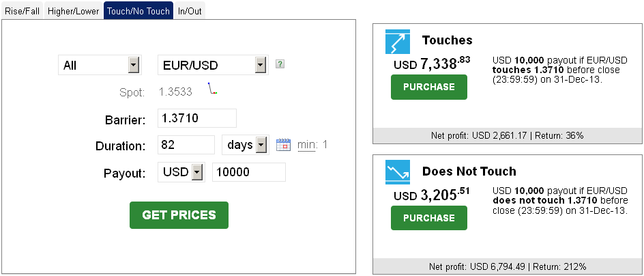Focus the Barrier input field
644x276 pixels.
[197, 118]
